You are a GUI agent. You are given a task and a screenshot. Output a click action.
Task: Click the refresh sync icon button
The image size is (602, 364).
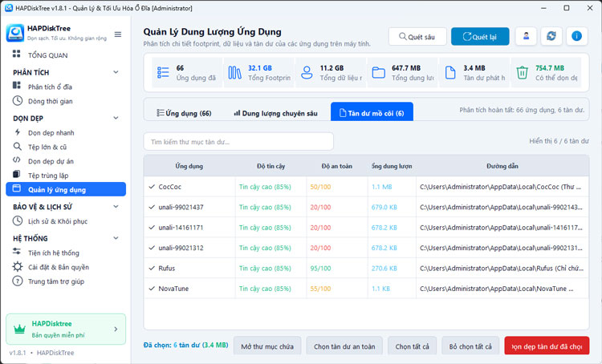pyautogui.click(x=551, y=36)
